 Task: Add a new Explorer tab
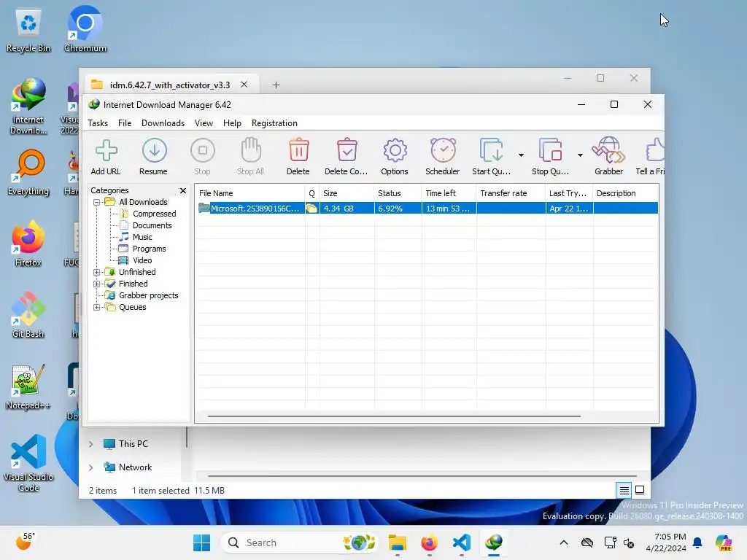coord(276,85)
